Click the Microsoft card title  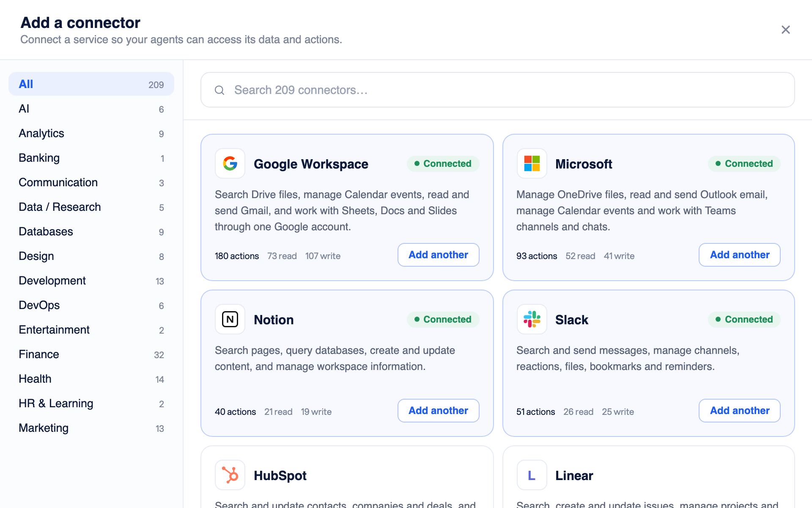click(x=584, y=164)
